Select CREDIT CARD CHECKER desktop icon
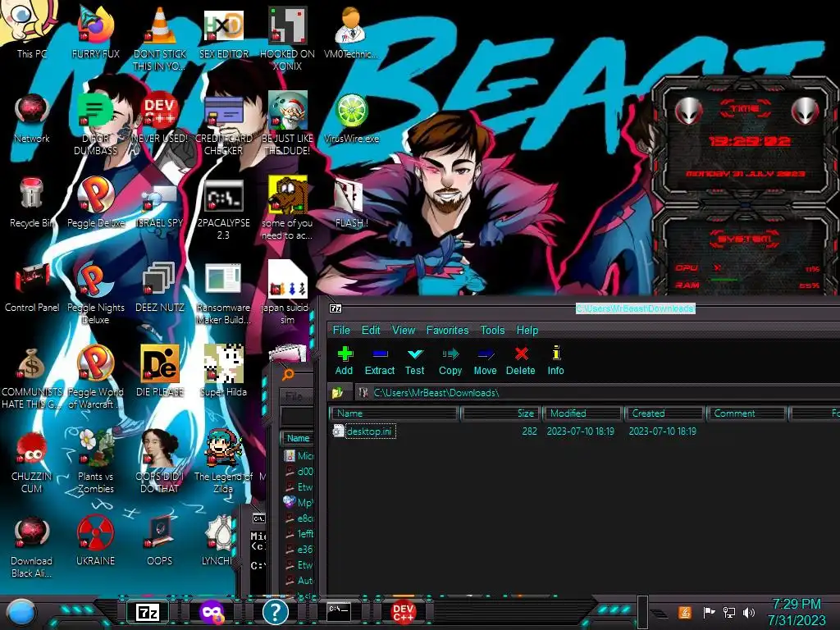 (223, 123)
